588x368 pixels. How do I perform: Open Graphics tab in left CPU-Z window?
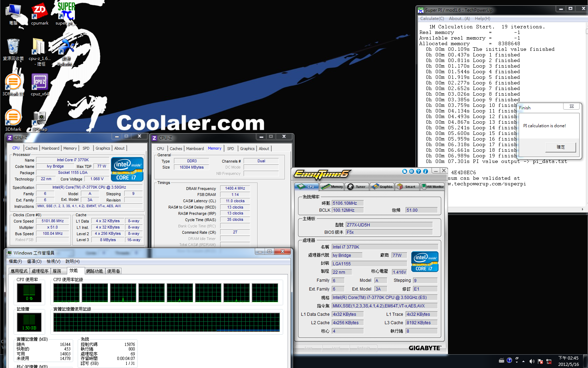[x=103, y=148]
